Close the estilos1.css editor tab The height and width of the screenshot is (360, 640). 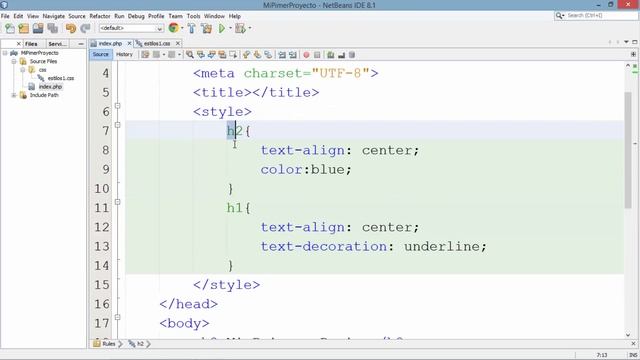coord(178,43)
